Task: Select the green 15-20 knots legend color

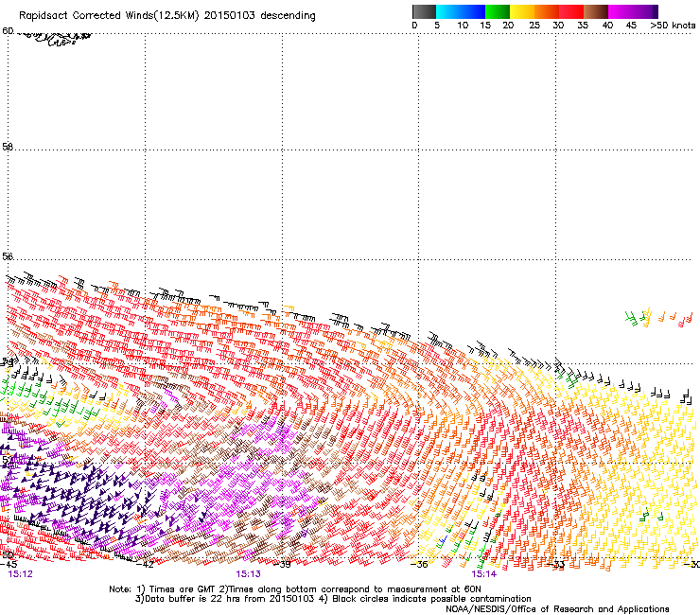Action: tap(498, 11)
